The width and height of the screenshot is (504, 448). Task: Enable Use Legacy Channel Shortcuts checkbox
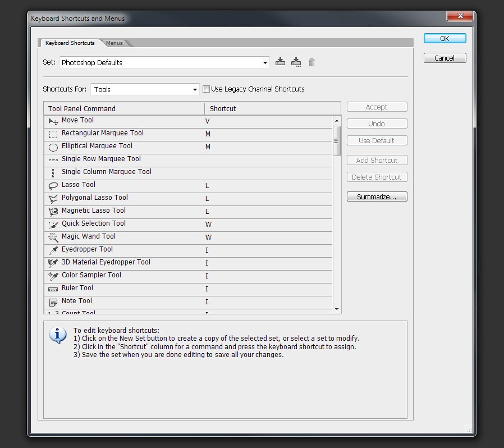(207, 89)
